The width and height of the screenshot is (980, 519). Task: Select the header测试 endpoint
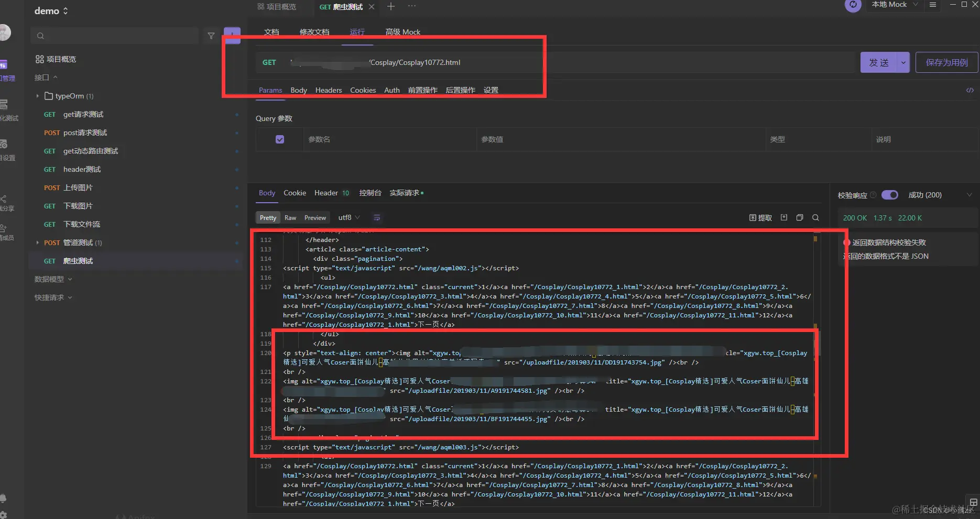[x=136, y=169]
